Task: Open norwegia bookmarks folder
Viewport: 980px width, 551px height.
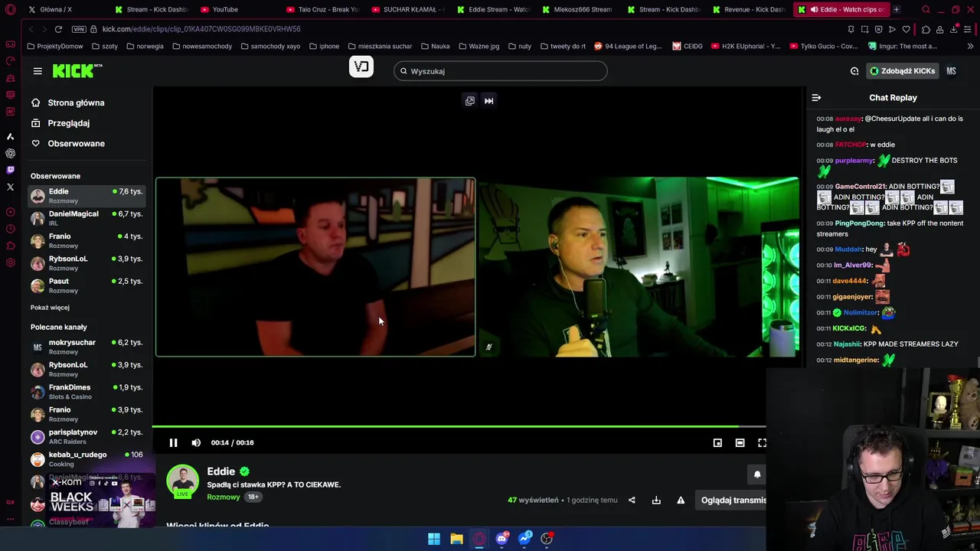Action: [145, 46]
